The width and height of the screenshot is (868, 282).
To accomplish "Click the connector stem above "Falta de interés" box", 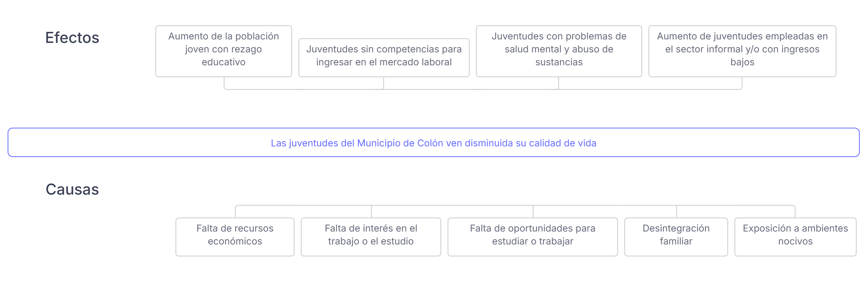I will [371, 211].
